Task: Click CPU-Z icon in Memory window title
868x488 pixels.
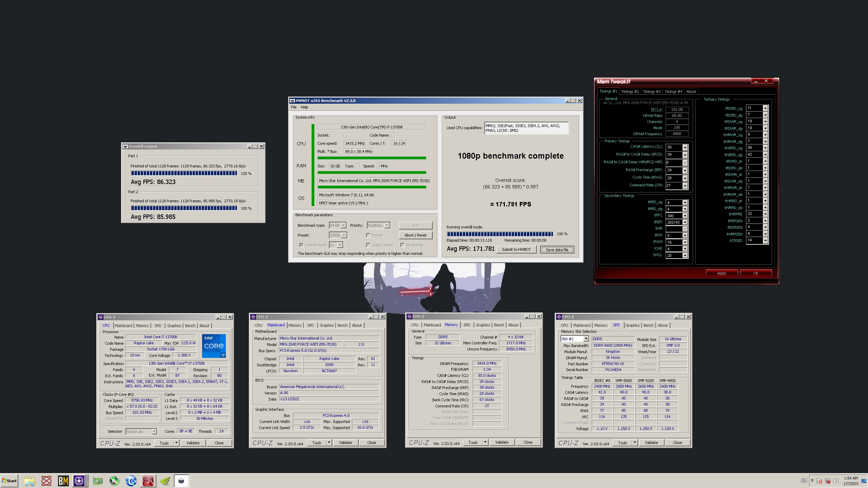Action: [x=410, y=317]
